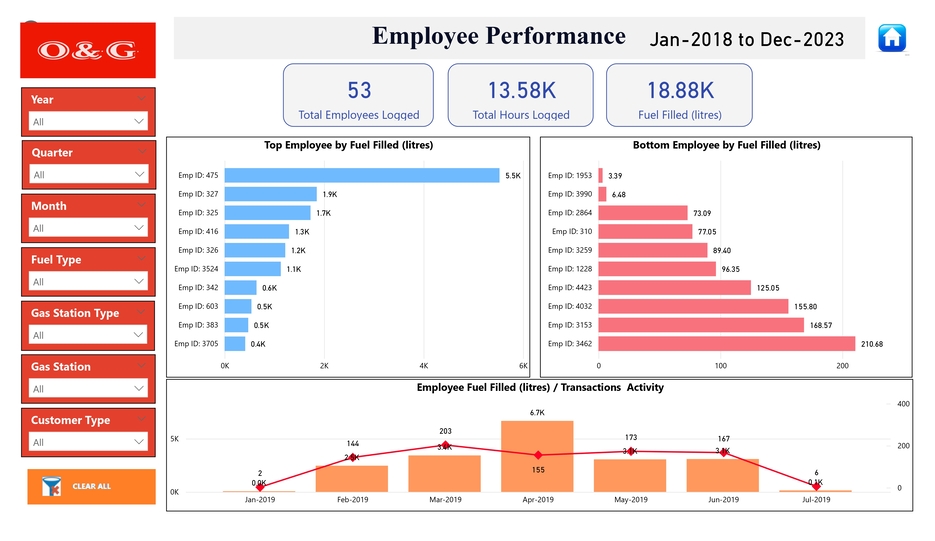Expand the Gas Station dropdown
Screen dimensions: 935x541
88,389
